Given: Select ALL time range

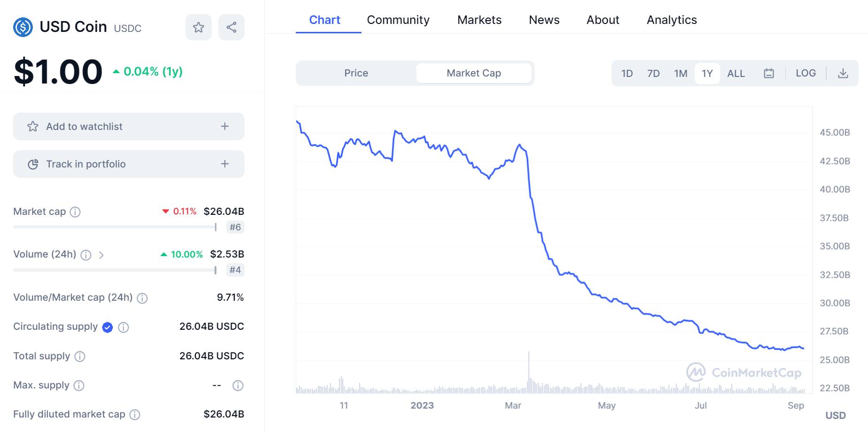Looking at the screenshot, I should click(736, 73).
